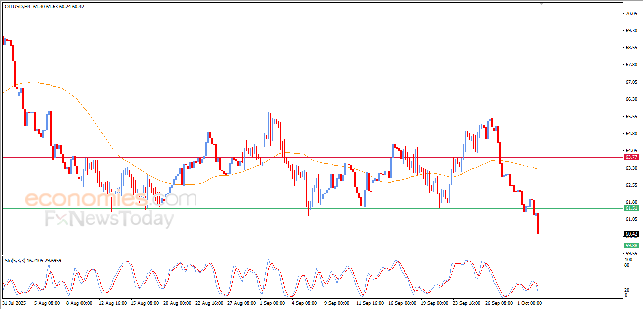
Task: Click the chart shift triangle marker
Action: pos(541,3)
